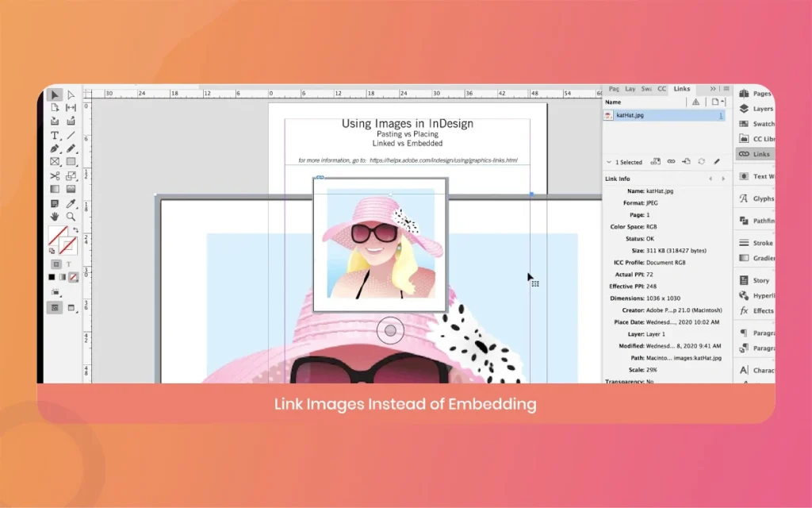Viewport: 812px width, 508px height.
Task: Swap fill and stroke arrows
Action: [75, 229]
